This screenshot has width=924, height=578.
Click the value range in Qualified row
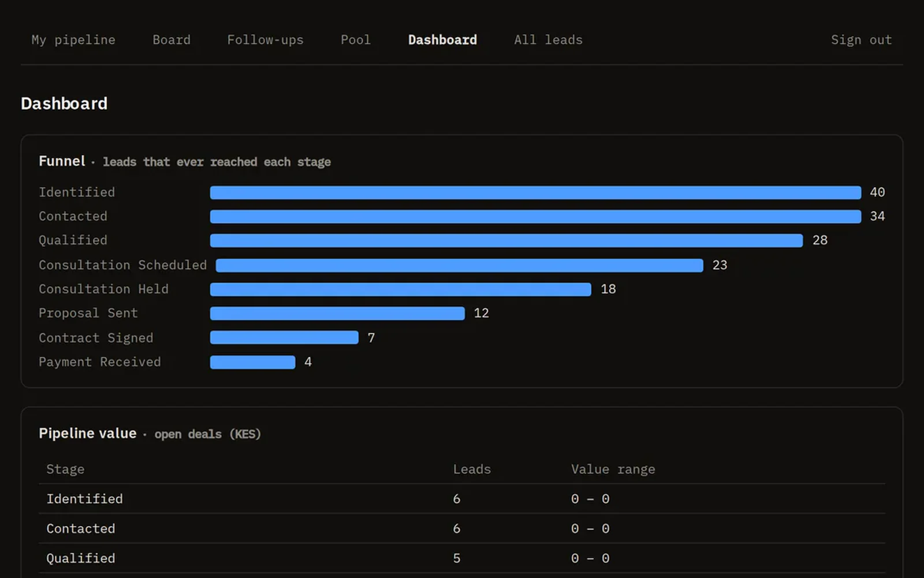coord(590,558)
